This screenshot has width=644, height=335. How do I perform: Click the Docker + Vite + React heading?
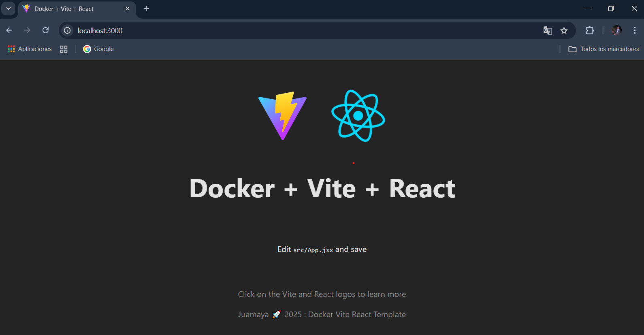322,189
